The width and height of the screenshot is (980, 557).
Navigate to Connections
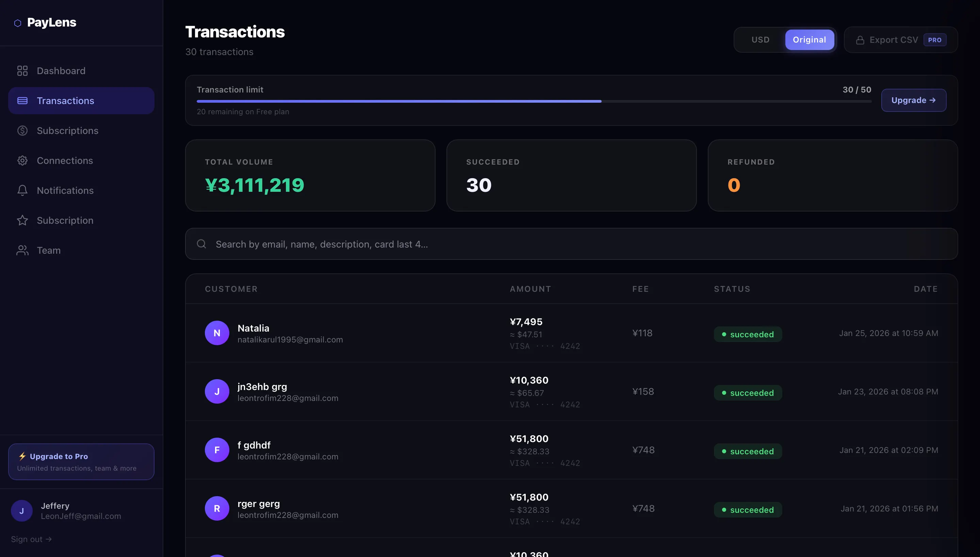click(x=81, y=161)
